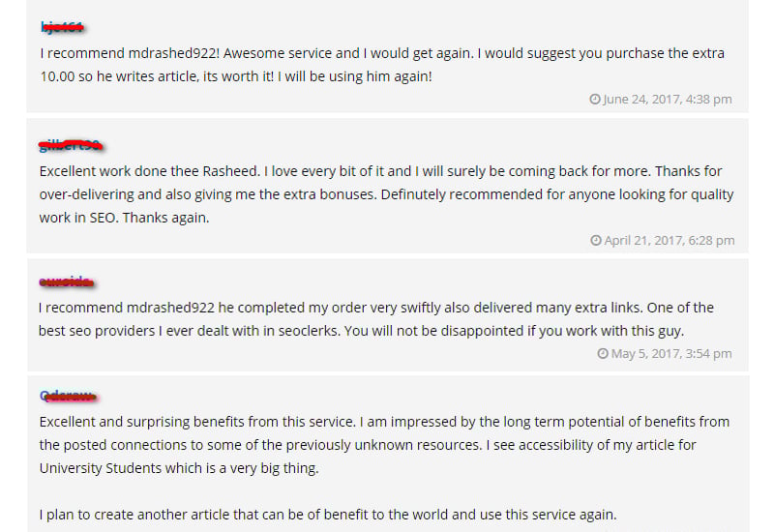Click the clock icon beside June 24, 2017

(594, 100)
